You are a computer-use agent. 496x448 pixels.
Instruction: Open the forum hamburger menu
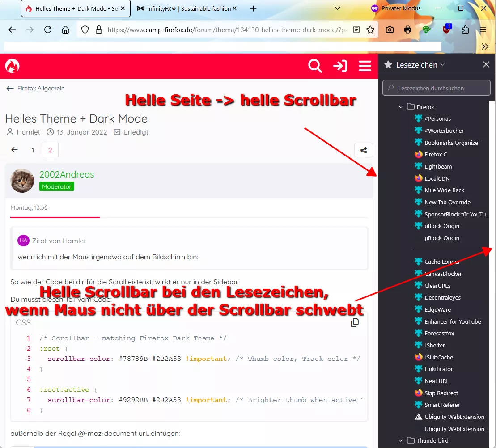tap(365, 66)
